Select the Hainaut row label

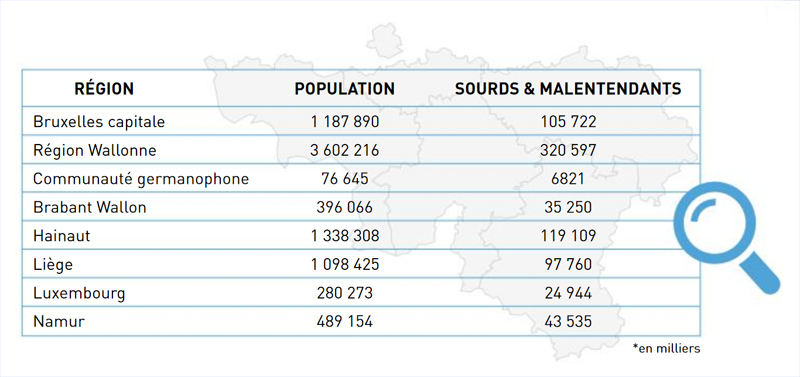click(x=62, y=236)
